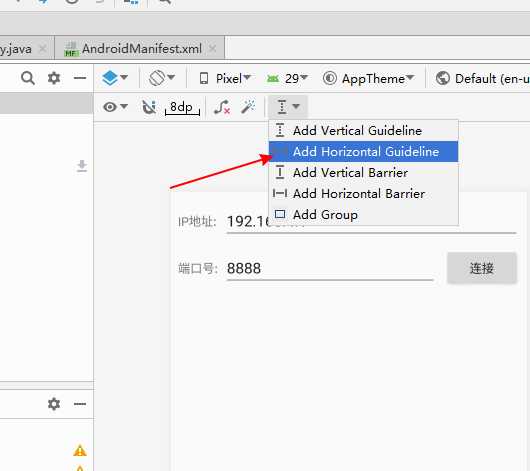The width and height of the screenshot is (530, 471).
Task: Click the orange warning triangle icon
Action: (x=80, y=451)
